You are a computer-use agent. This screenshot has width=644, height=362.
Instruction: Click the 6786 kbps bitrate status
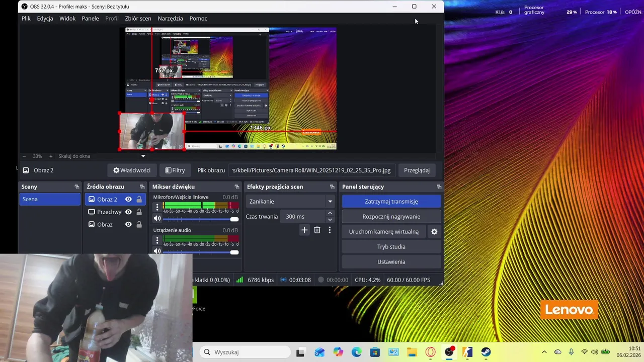tap(261, 280)
